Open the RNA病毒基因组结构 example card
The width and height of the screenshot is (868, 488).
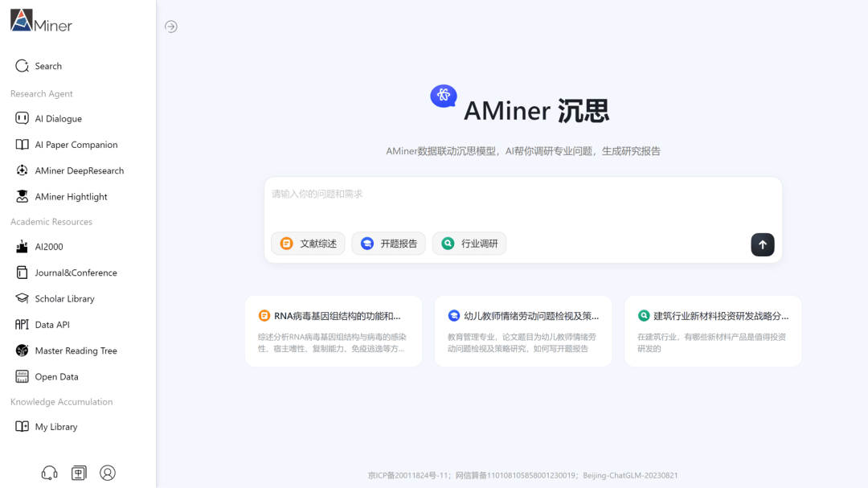[334, 331]
